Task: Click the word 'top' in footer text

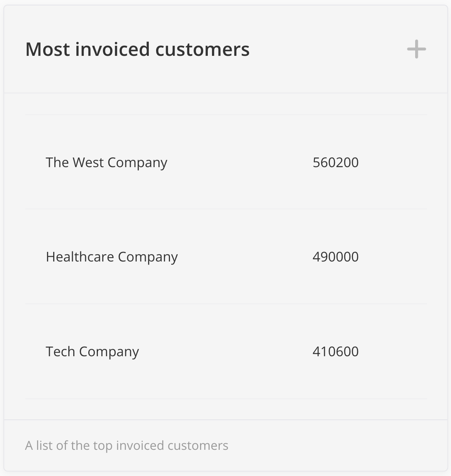Action: (x=103, y=446)
